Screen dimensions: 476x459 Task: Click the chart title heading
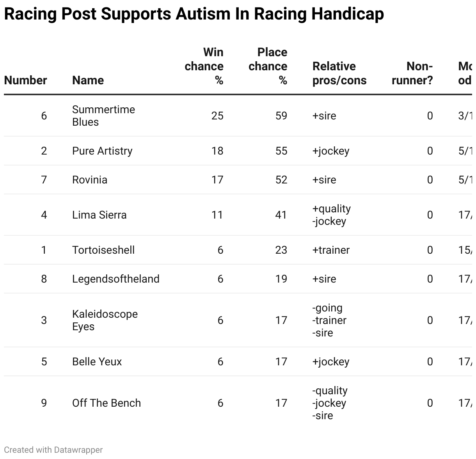click(x=194, y=14)
